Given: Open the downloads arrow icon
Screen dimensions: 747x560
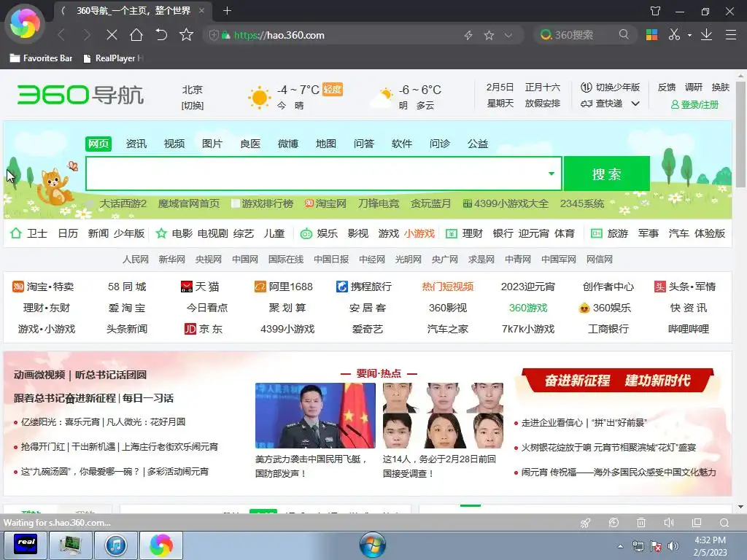Looking at the screenshot, I should coord(706,35).
